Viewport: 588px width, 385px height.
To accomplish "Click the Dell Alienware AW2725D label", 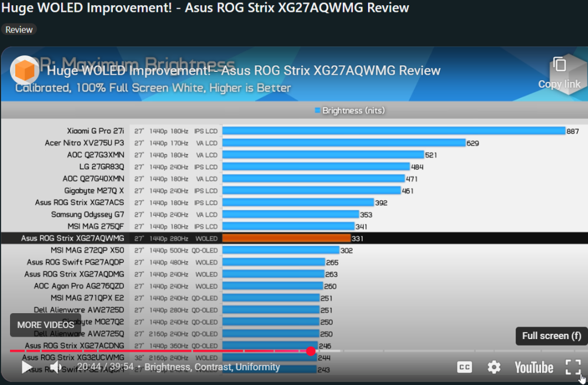I will pyautogui.click(x=79, y=310).
